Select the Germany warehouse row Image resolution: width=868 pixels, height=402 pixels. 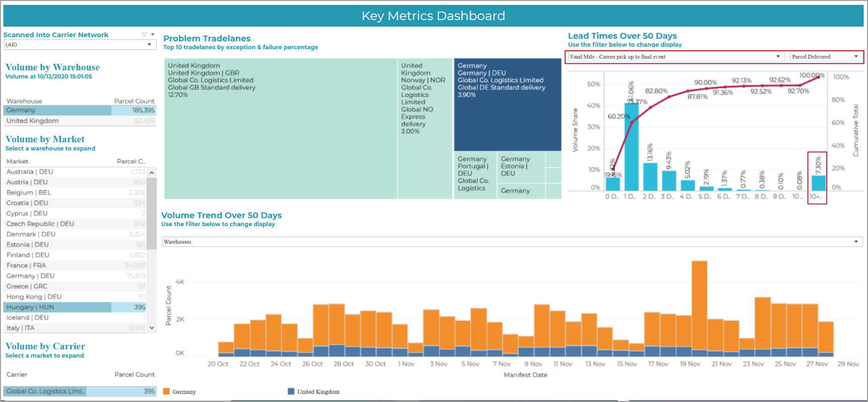(80, 110)
